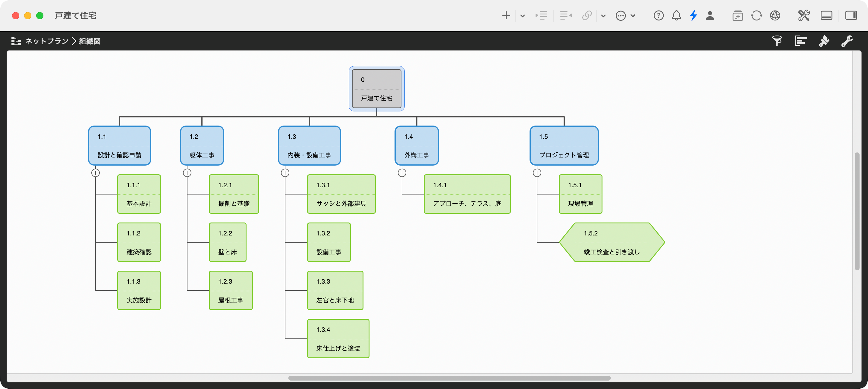Click the blue lightning bolt icon
Viewport: 868px width, 389px height.
(693, 15)
